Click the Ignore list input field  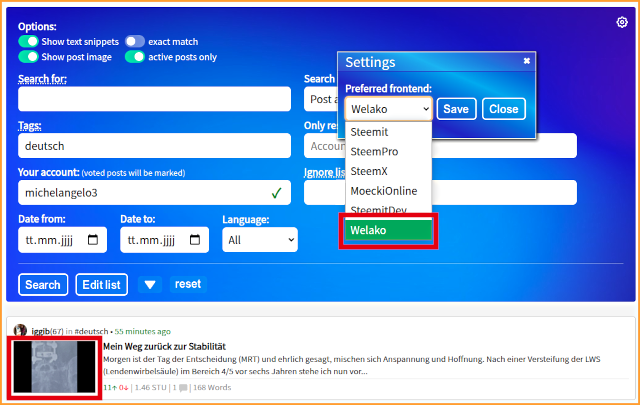(440, 193)
